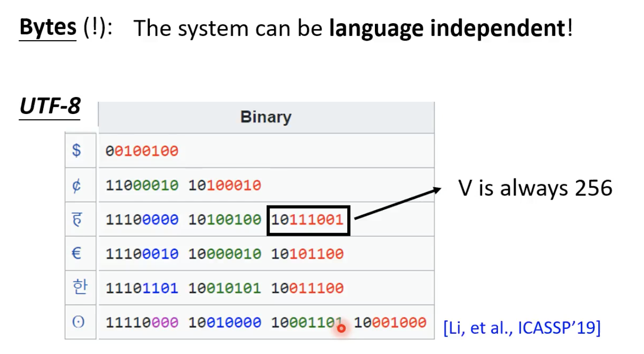Click the boxed byte 10111001
Viewport: 644px width, 354px height.
308,220
